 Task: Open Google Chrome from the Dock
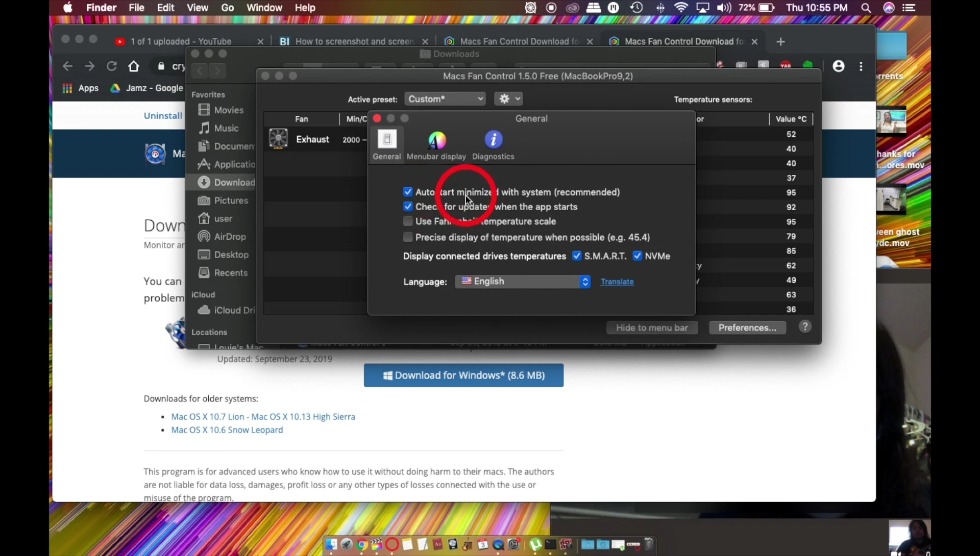pos(361,544)
